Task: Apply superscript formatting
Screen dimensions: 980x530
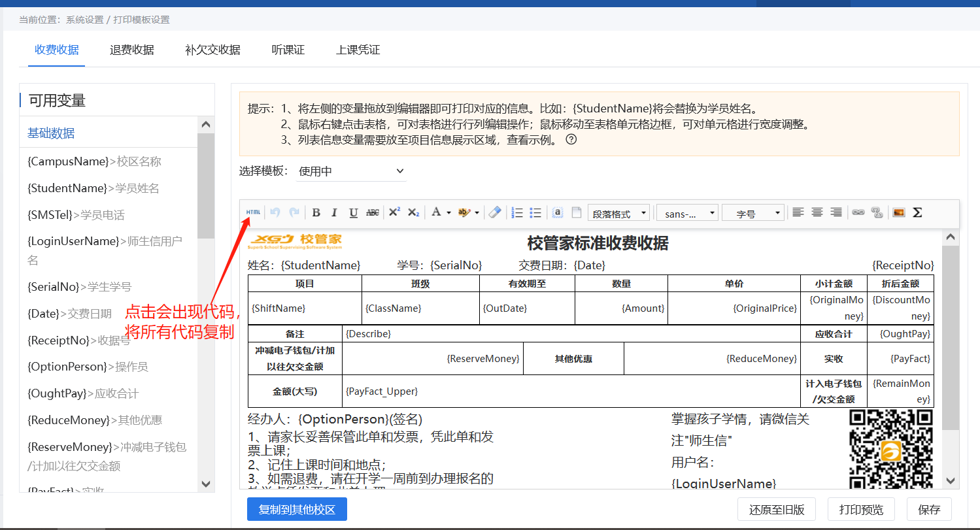Action: [394, 212]
